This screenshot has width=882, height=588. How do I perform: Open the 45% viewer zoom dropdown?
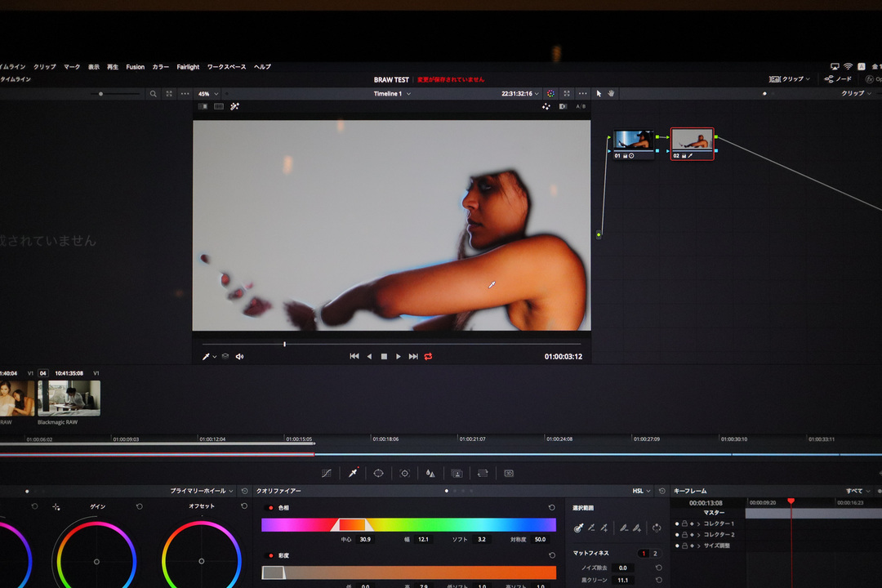(x=208, y=94)
